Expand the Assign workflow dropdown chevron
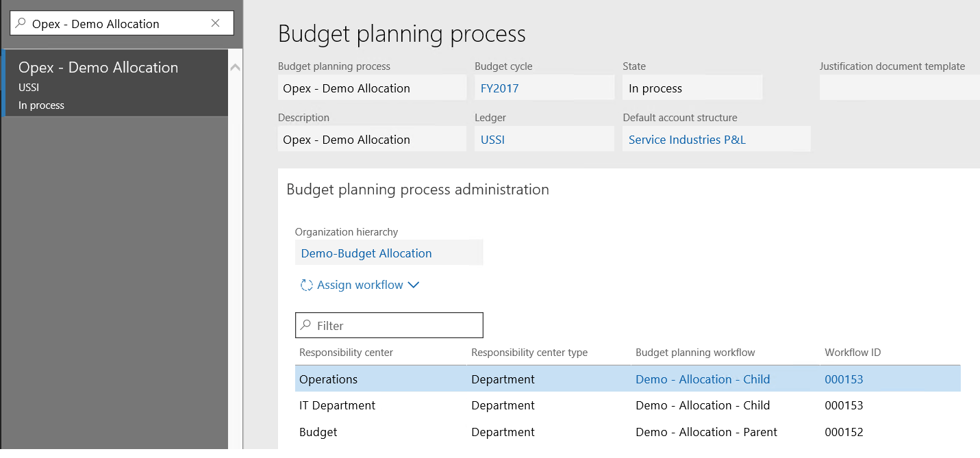The image size is (980, 458). coord(413,285)
